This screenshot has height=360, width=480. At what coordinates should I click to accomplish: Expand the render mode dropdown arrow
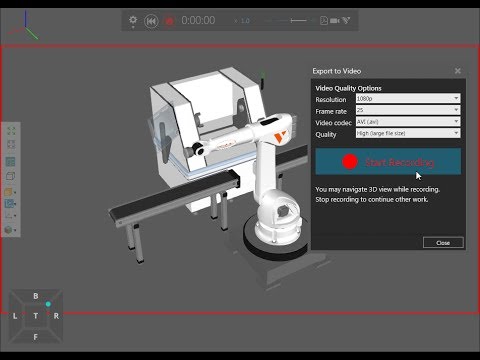[x=15, y=193]
